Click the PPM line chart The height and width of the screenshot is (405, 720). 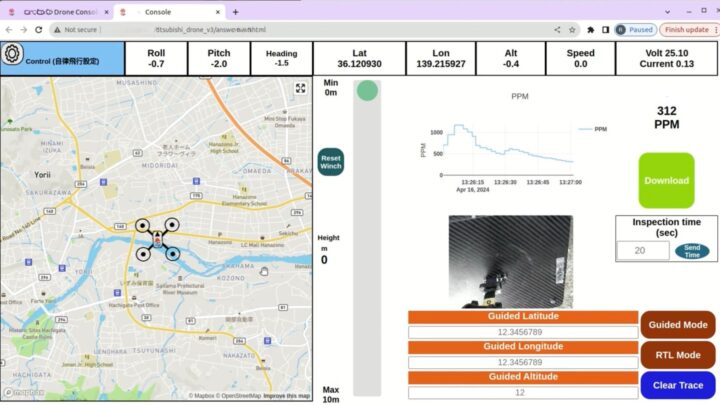click(x=507, y=151)
